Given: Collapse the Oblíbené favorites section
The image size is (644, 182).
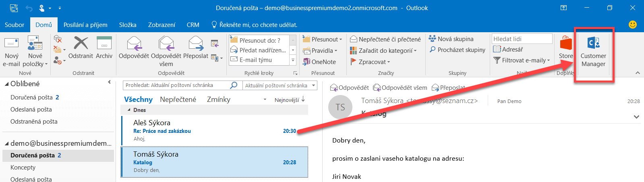Looking at the screenshot, I should point(6,84).
